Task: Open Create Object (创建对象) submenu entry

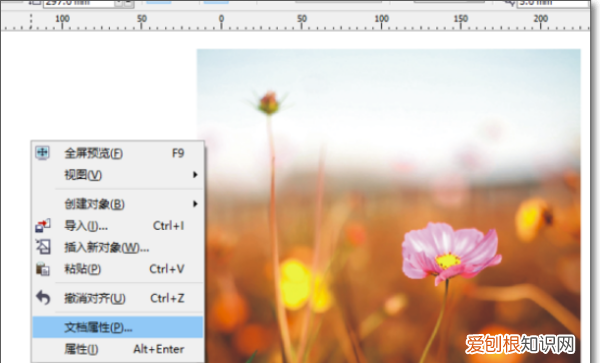Action: 117,204
